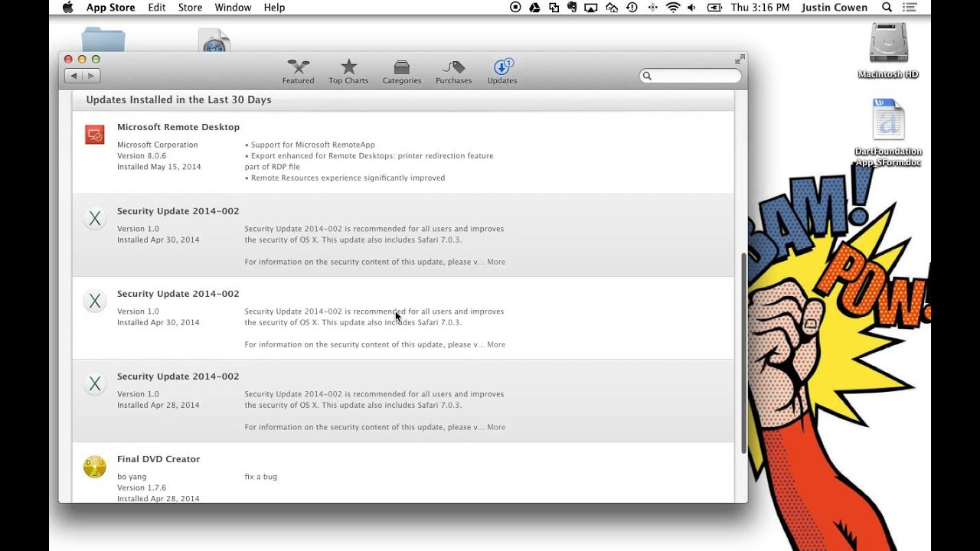Click the overlapping squares menu bar icon
980x551 pixels.
(553, 8)
